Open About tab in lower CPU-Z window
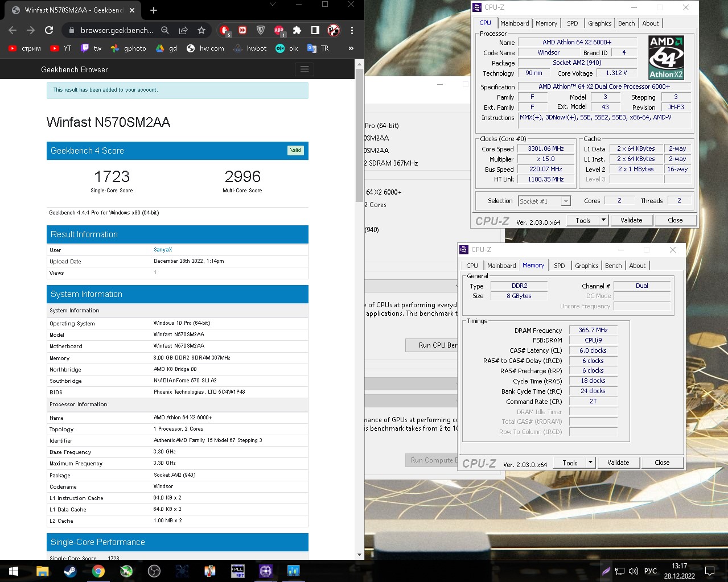Screen dimensions: 728x582 pos(637,266)
